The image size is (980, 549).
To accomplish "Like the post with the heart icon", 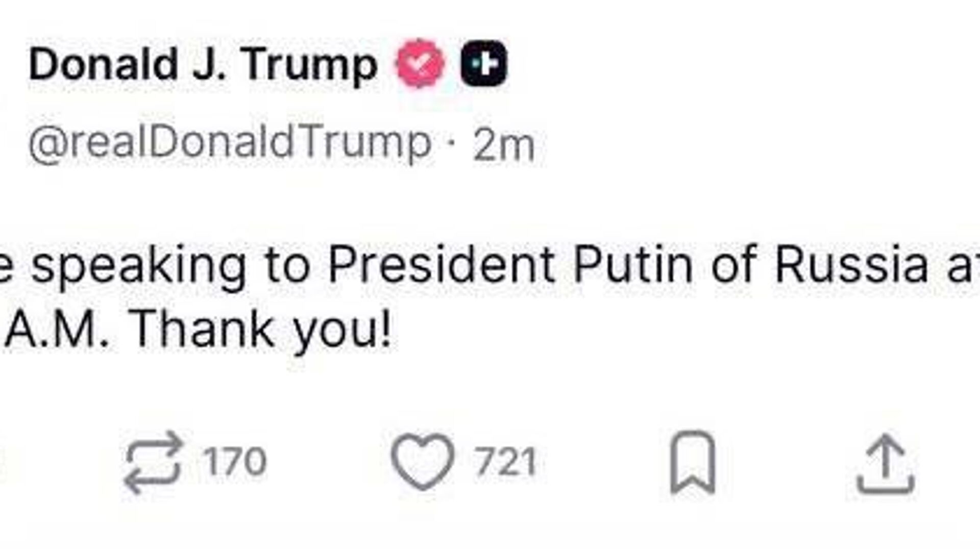I will click(423, 462).
